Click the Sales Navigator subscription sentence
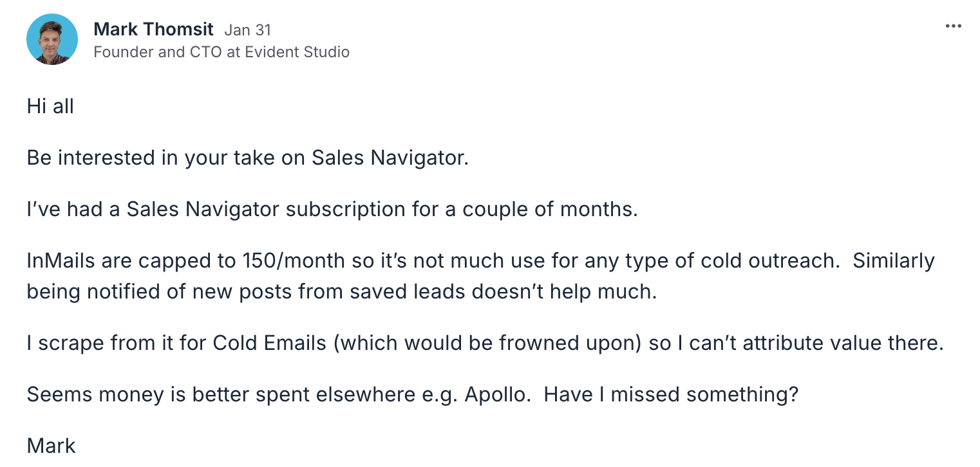The height and width of the screenshot is (467, 980). pyautogui.click(x=332, y=209)
